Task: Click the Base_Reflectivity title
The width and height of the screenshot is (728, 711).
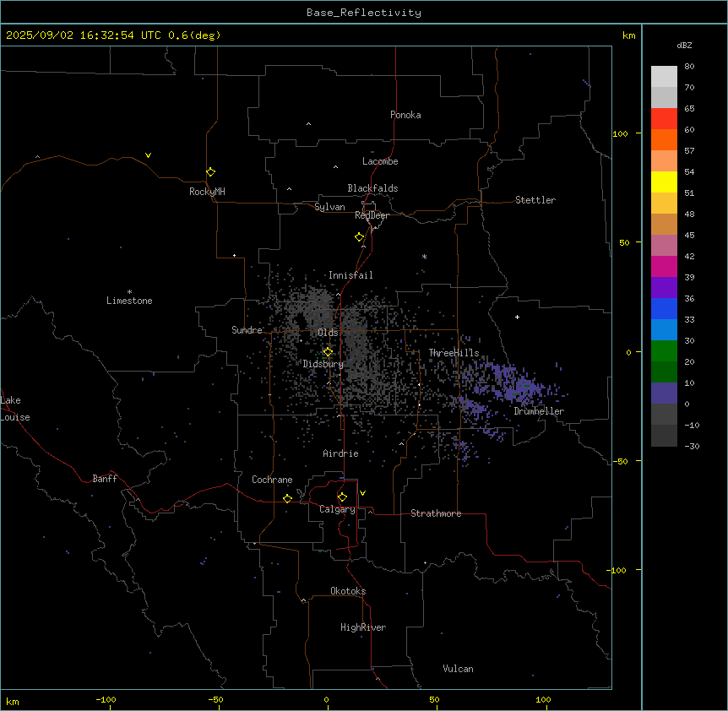Action: [x=364, y=13]
